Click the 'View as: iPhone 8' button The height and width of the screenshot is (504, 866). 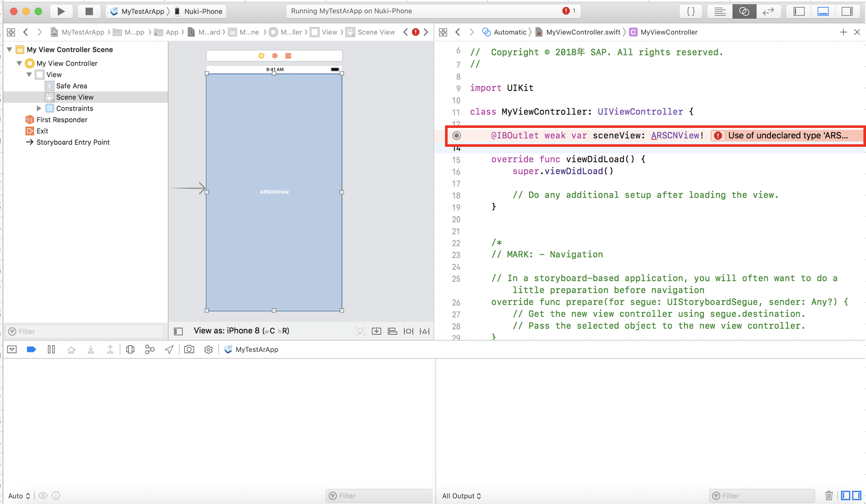pos(241,331)
